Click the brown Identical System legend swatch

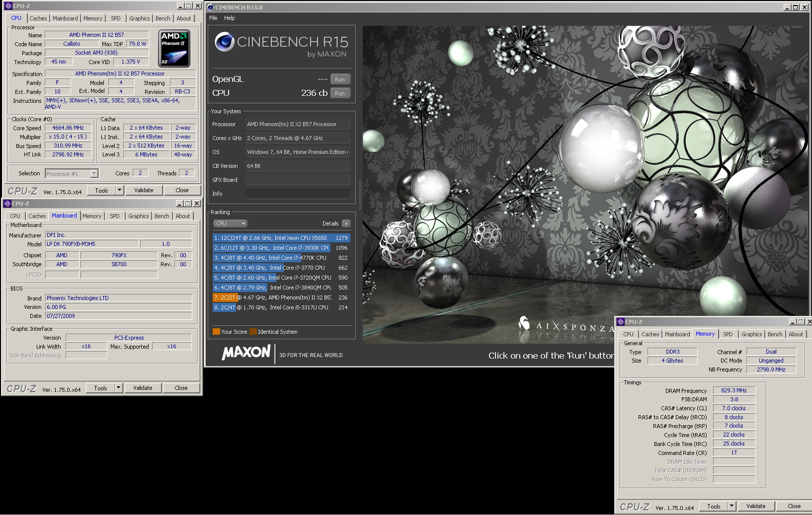pos(253,332)
